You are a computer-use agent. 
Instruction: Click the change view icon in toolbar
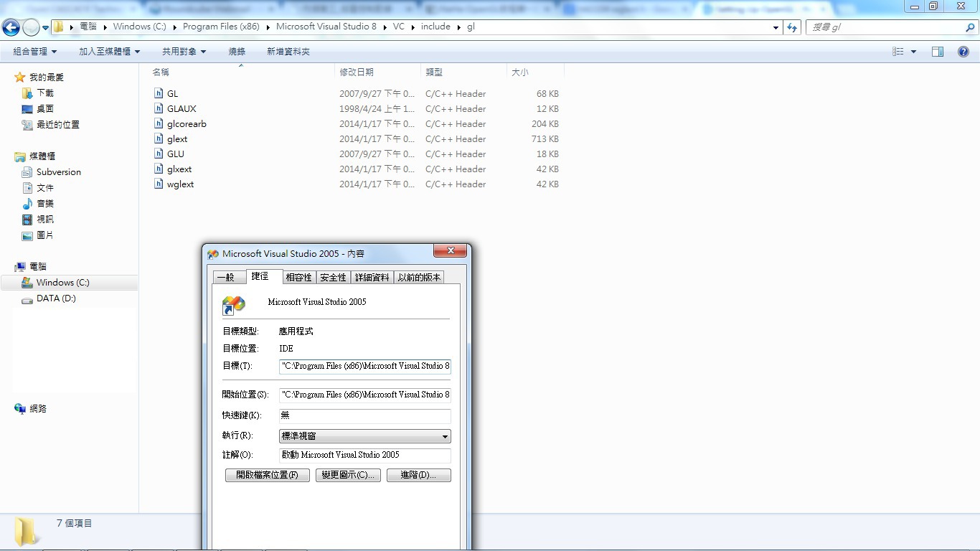click(x=898, y=52)
